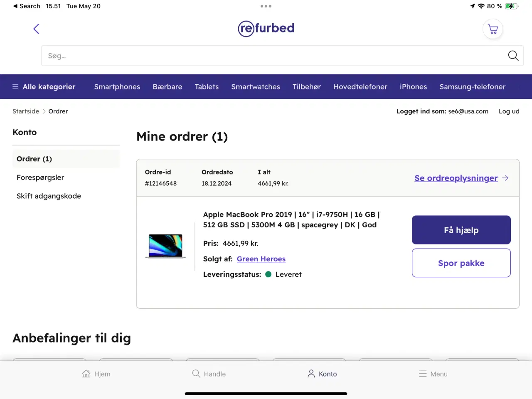Go to Startside breadcrumb
532x399 pixels.
coord(26,111)
